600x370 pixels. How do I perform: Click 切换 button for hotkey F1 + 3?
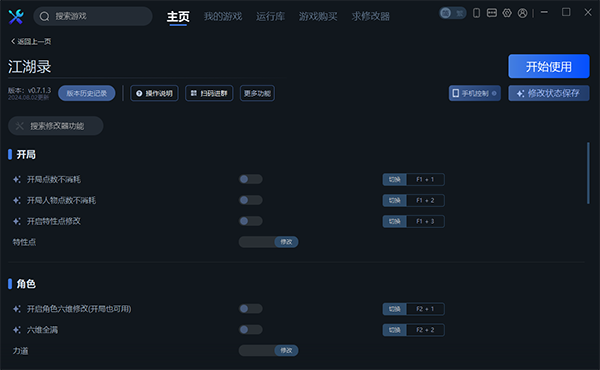tap(395, 221)
